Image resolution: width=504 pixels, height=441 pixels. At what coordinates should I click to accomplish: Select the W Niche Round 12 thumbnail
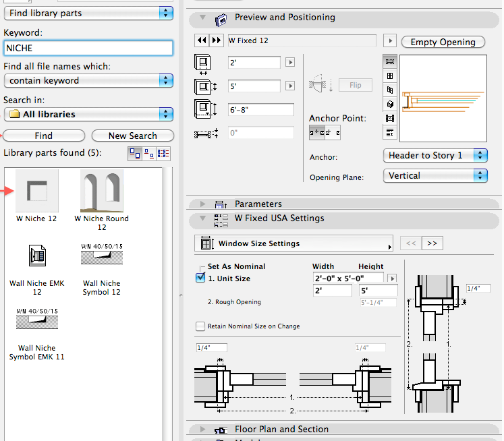(x=101, y=192)
